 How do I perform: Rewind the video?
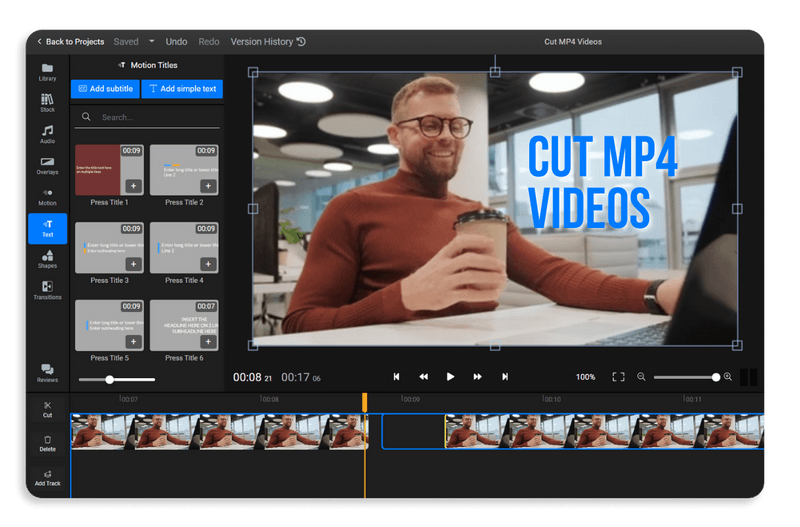pos(423,377)
